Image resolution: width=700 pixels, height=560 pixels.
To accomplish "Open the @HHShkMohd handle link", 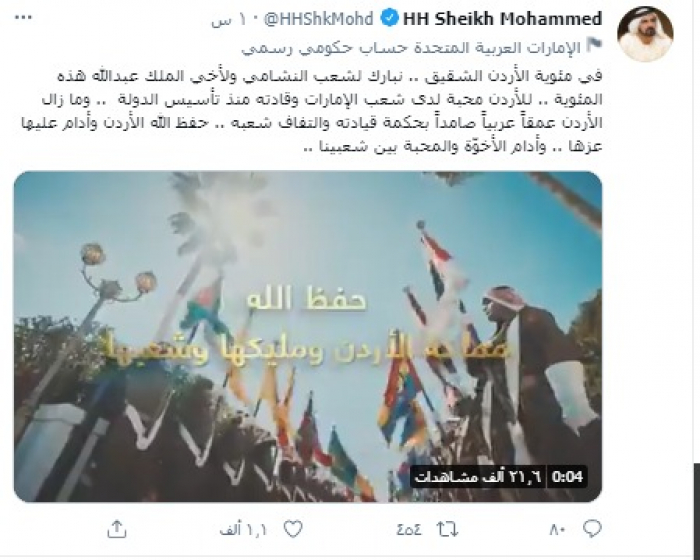I will (x=319, y=19).
